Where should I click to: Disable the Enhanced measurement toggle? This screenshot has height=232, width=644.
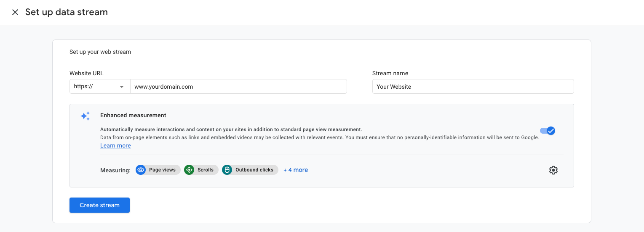coord(548,131)
